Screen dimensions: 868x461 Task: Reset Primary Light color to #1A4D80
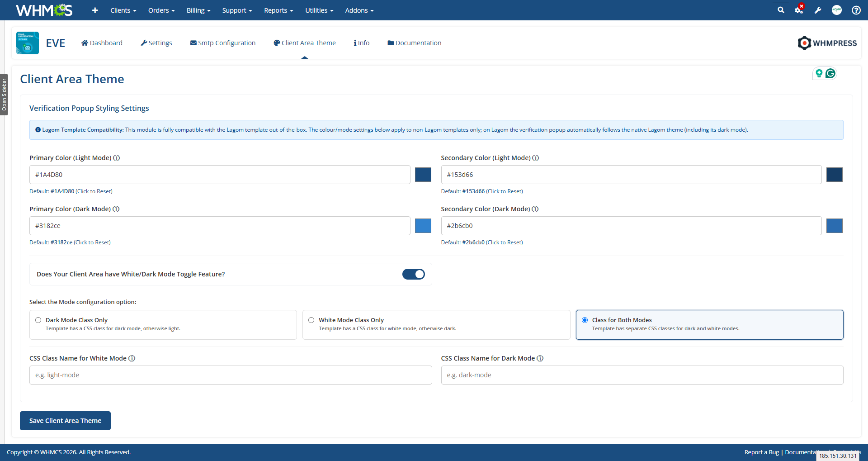pyautogui.click(x=71, y=191)
